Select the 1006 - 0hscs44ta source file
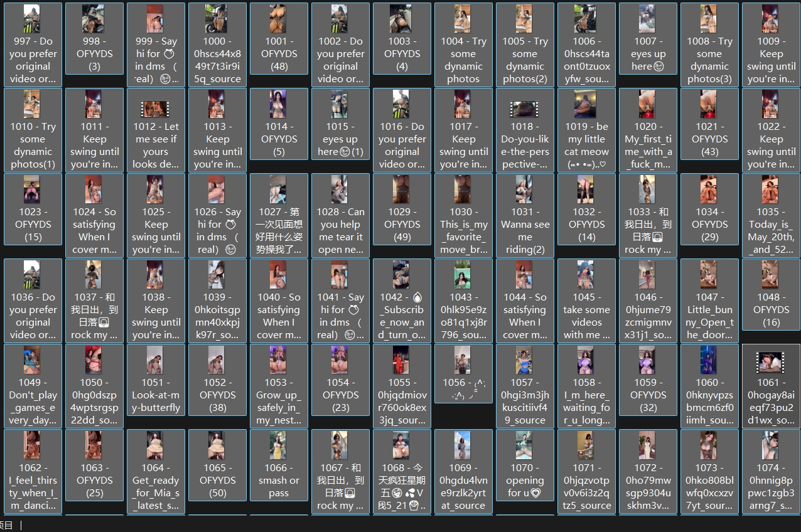Image resolution: width=801 pixels, height=532 pixels. (586, 44)
